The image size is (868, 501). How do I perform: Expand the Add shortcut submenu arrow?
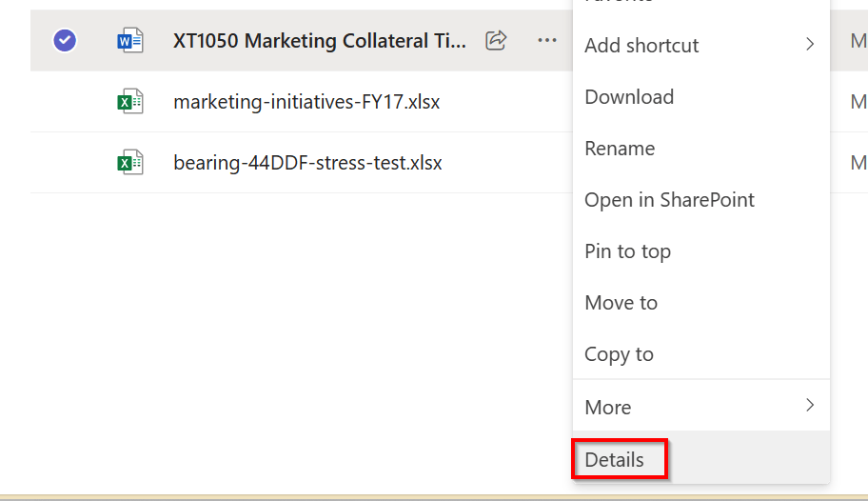[810, 44]
